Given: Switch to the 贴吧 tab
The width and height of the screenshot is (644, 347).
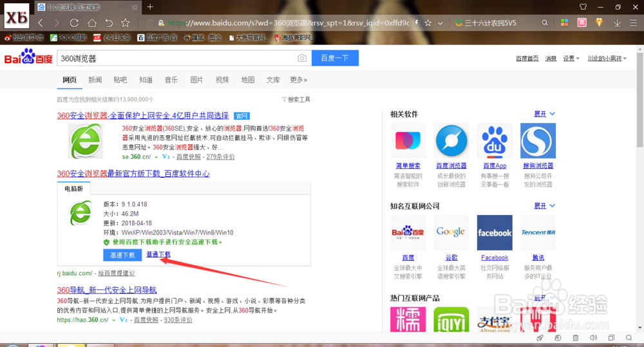Looking at the screenshot, I should pyautogui.click(x=120, y=80).
